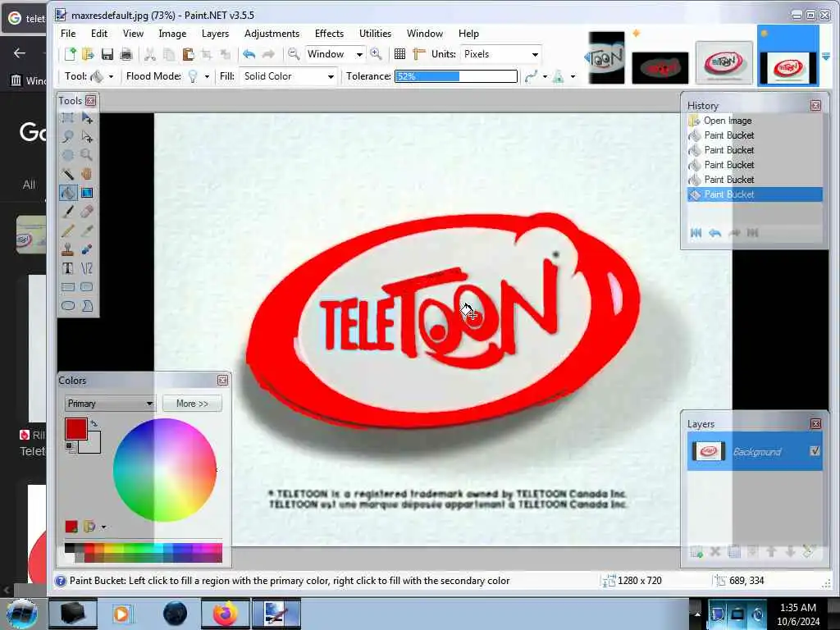This screenshot has width=840, height=630.
Task: Click the Zoom Out magnifier in toolbar
Action: [x=294, y=54]
